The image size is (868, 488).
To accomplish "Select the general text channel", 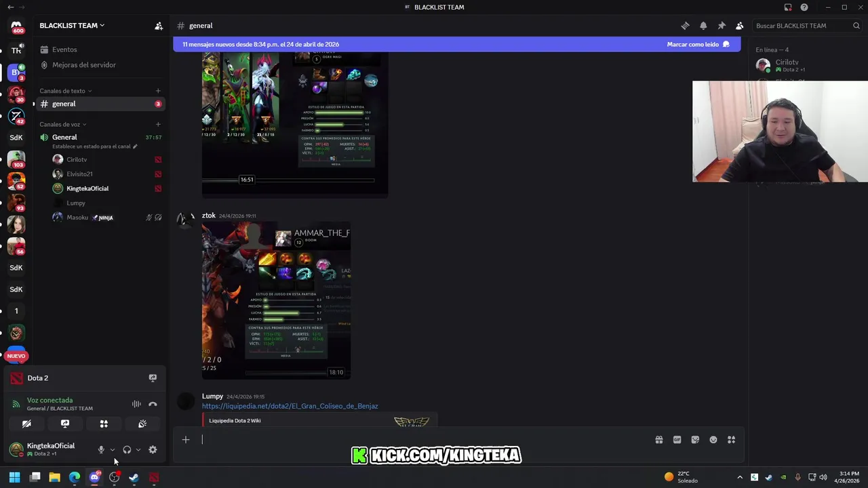I will point(101,104).
